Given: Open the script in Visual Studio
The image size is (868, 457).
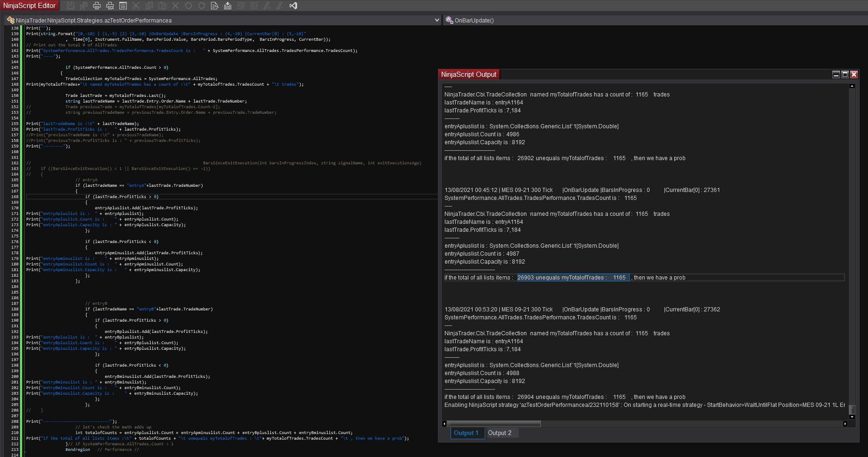Looking at the screenshot, I should [293, 6].
